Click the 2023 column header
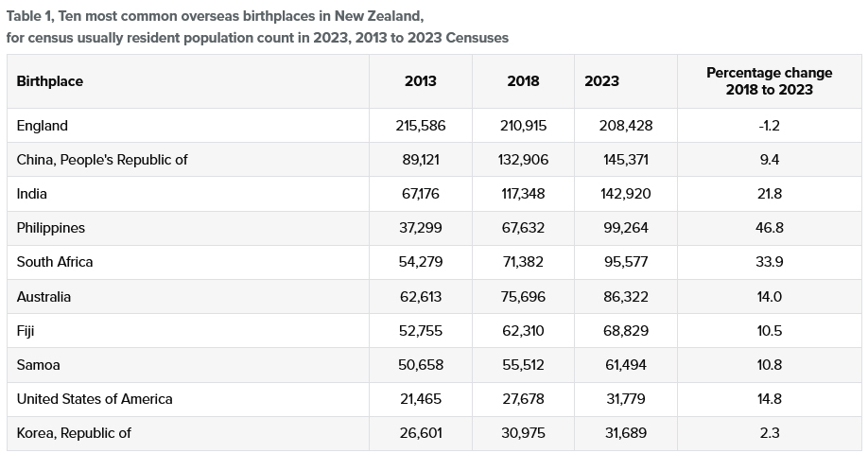Screen dimensions: 868x453 pyautogui.click(x=602, y=81)
